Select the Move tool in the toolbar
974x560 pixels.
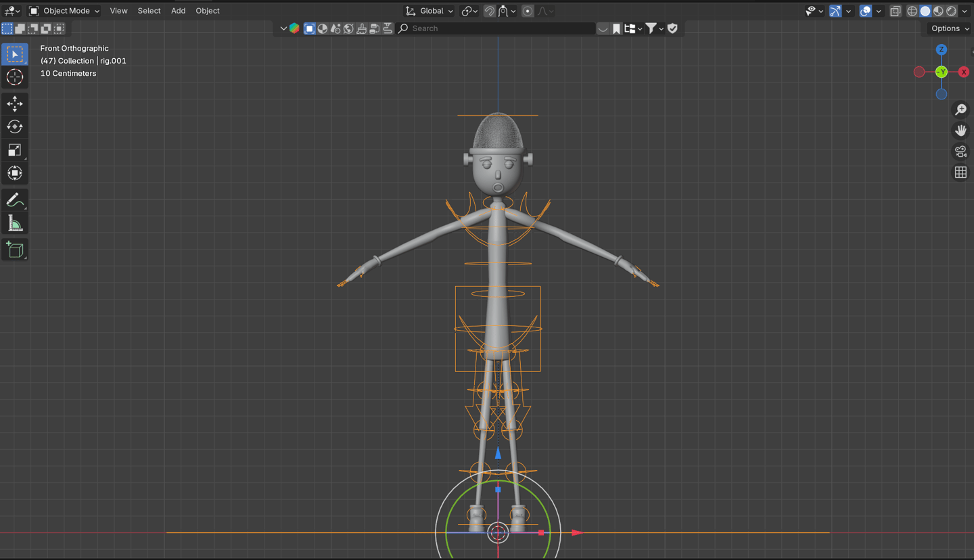coord(14,103)
